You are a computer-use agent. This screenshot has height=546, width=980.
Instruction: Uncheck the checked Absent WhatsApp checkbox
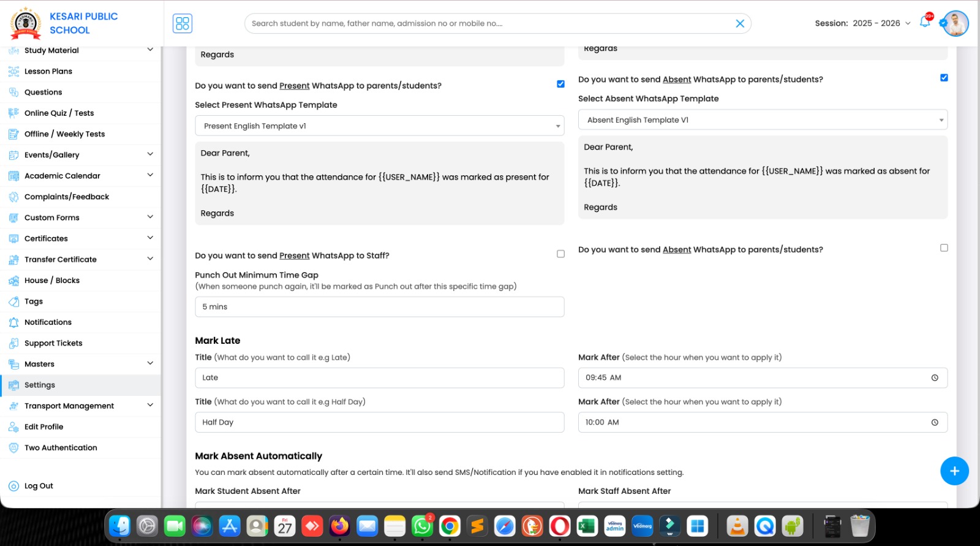pyautogui.click(x=944, y=78)
